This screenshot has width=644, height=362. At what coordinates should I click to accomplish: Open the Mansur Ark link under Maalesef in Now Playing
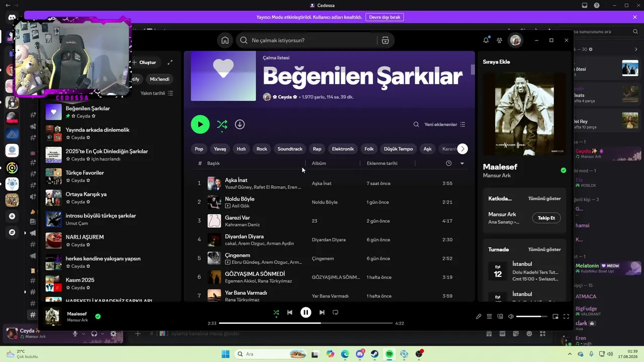(496, 175)
